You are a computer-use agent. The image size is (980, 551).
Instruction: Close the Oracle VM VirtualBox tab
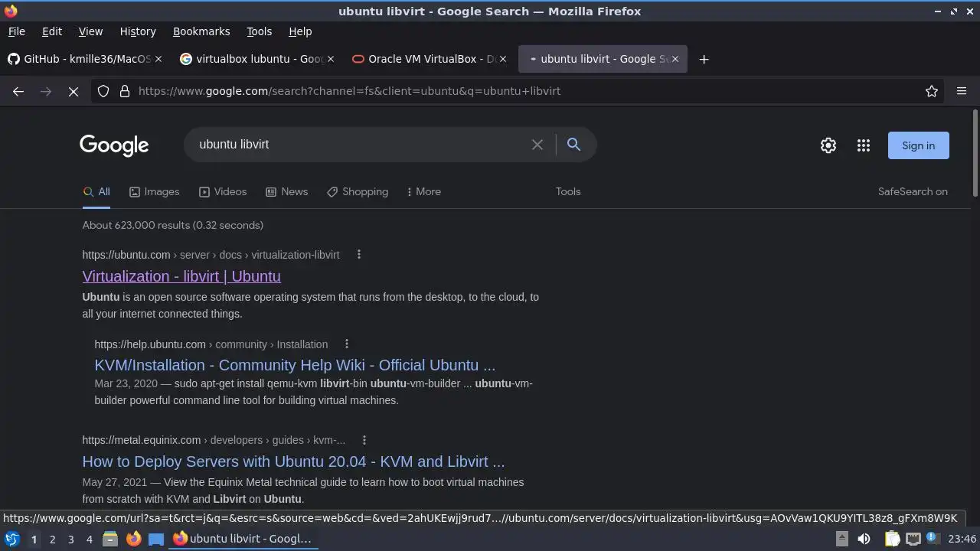503,59
